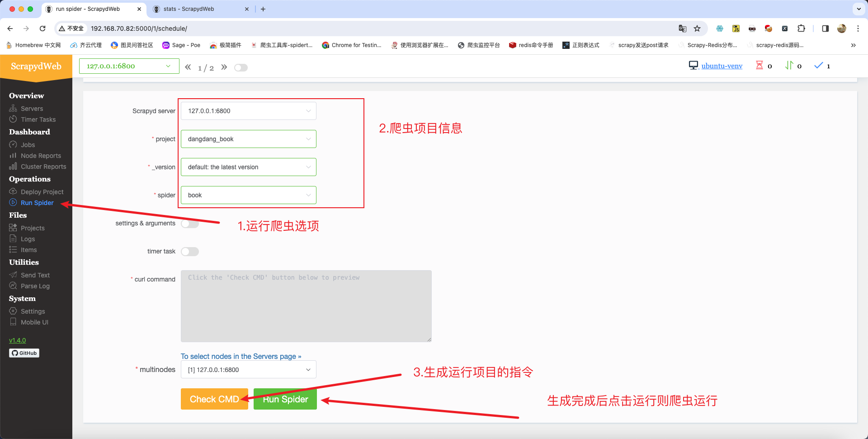Select the run spider - ScrapydWeb tab
Viewport: 868px width, 439px height.
[x=93, y=9]
